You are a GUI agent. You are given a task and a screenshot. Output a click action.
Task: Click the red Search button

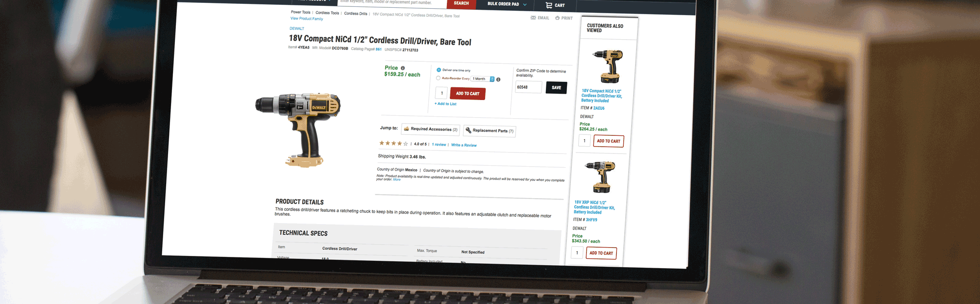coord(461,4)
